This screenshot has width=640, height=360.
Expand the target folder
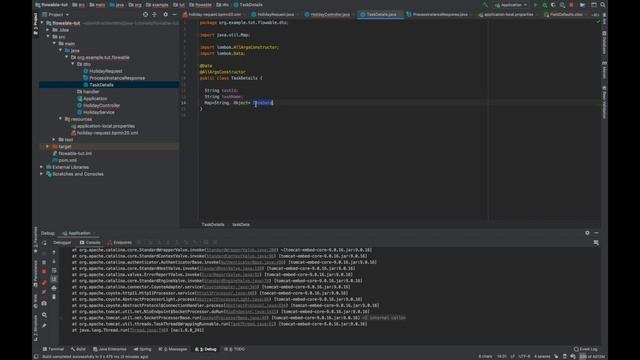pyautogui.click(x=48, y=147)
